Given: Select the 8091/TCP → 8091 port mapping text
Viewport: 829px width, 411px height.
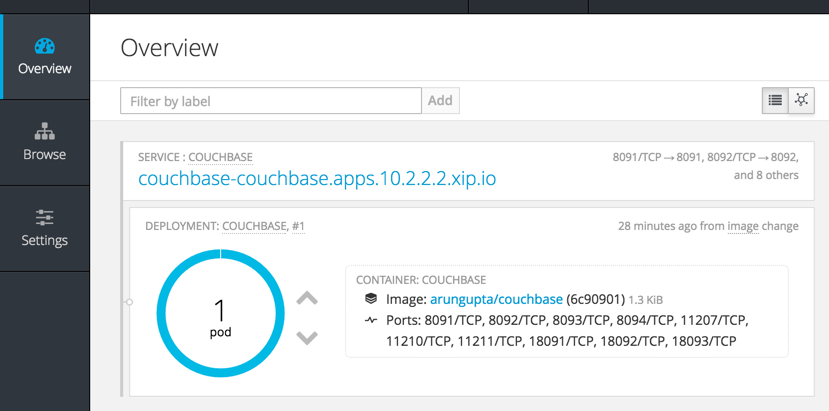Looking at the screenshot, I should (x=658, y=158).
